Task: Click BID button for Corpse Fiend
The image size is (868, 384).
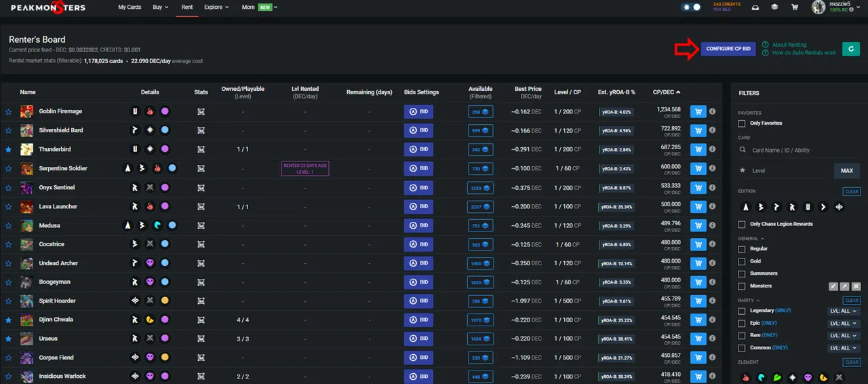Action: coord(418,358)
